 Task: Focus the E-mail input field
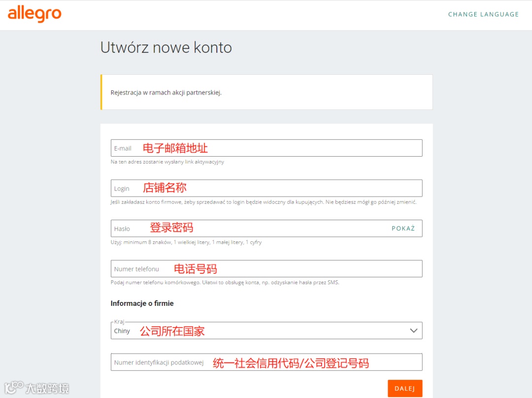pos(266,148)
